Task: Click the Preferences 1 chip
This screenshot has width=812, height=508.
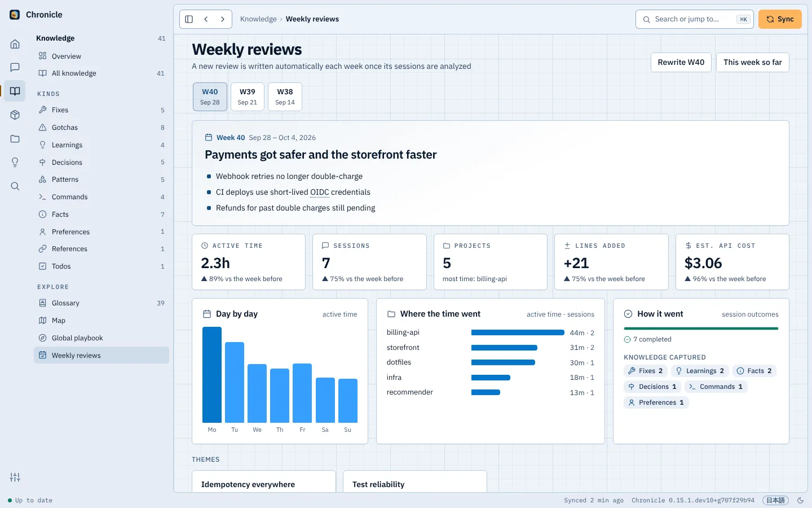Action: 656,402
